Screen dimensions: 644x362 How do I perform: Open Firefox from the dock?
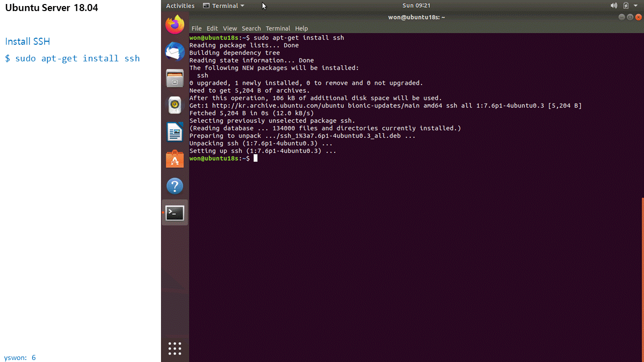coord(175,25)
